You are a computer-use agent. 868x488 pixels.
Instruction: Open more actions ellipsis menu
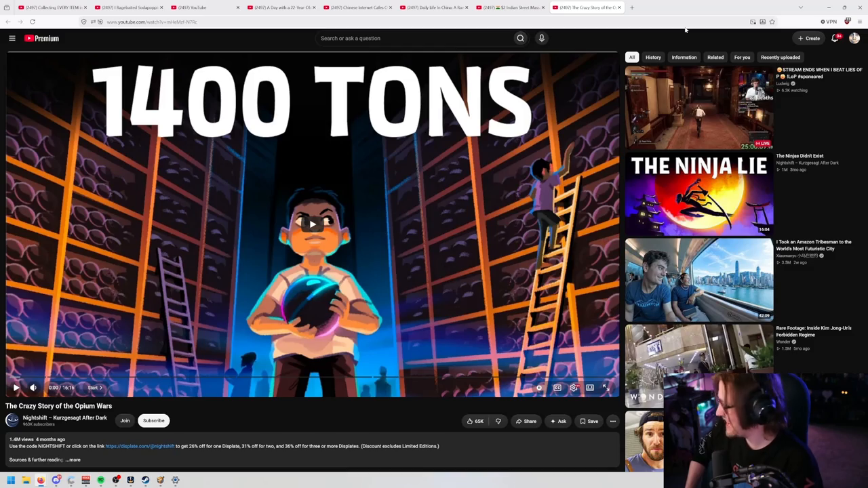[612, 421]
